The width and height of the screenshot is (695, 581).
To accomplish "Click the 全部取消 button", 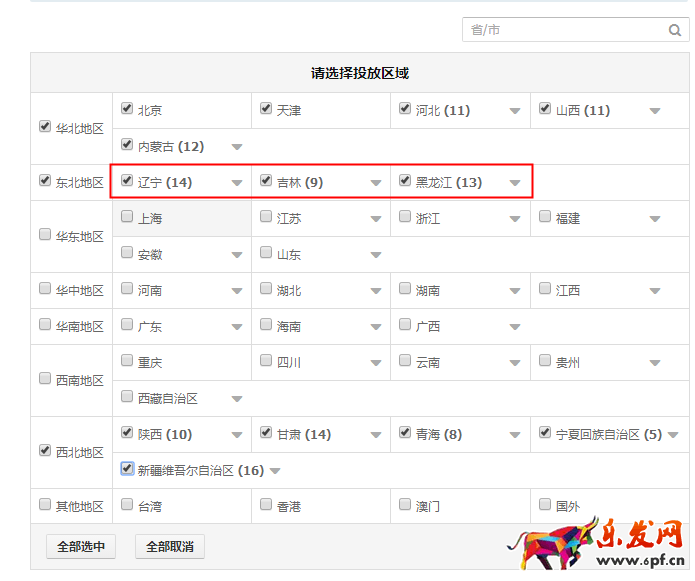I will tap(170, 546).
